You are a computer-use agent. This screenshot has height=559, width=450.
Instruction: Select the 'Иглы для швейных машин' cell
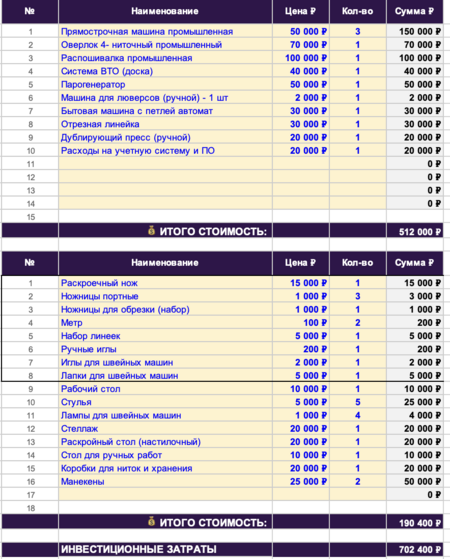click(x=165, y=362)
